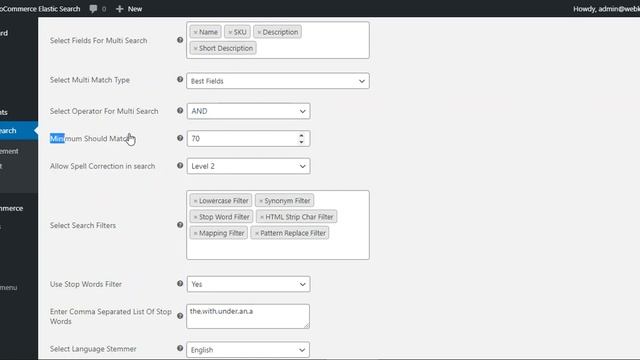Image resolution: width=640 pixels, height=360 pixels.
Task: Open the comments bubble in admin bar
Action: pos(93,9)
